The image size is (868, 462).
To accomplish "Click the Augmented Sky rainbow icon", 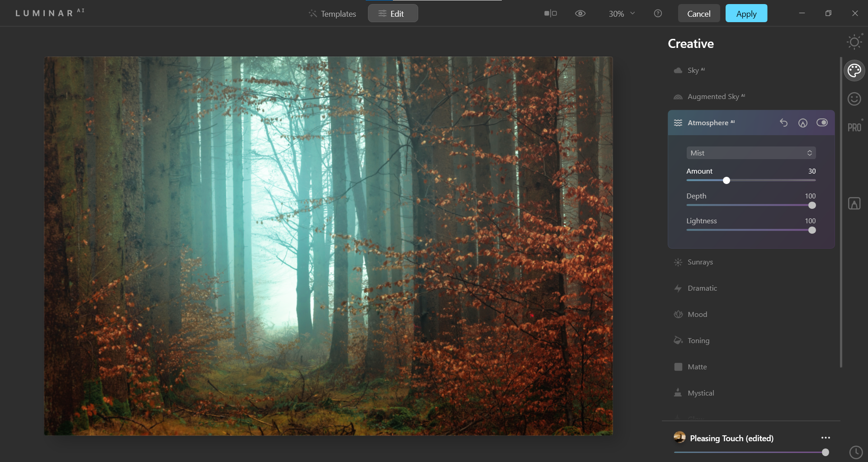I will point(678,97).
